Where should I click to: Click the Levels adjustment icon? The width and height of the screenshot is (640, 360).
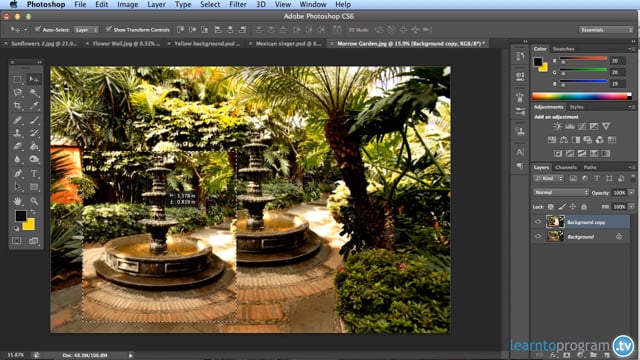tap(570, 127)
